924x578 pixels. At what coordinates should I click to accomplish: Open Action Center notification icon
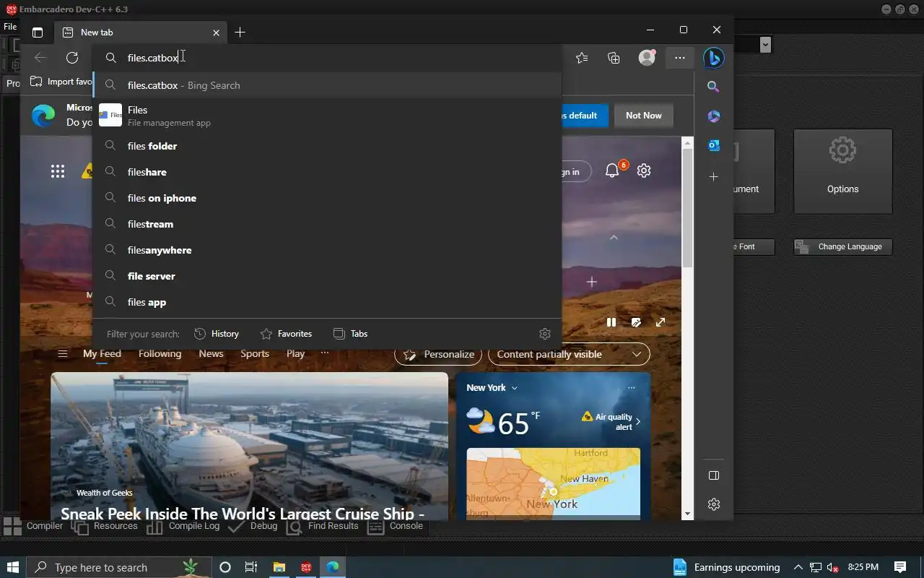(900, 567)
